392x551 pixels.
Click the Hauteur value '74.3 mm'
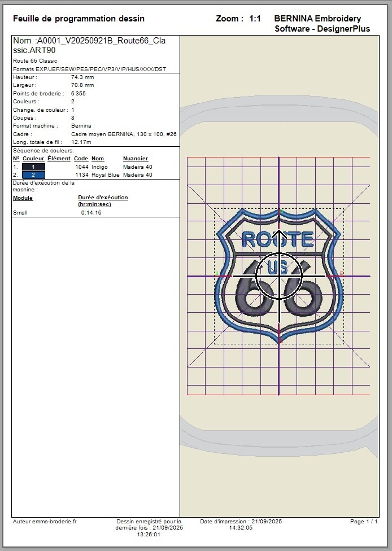(x=82, y=77)
